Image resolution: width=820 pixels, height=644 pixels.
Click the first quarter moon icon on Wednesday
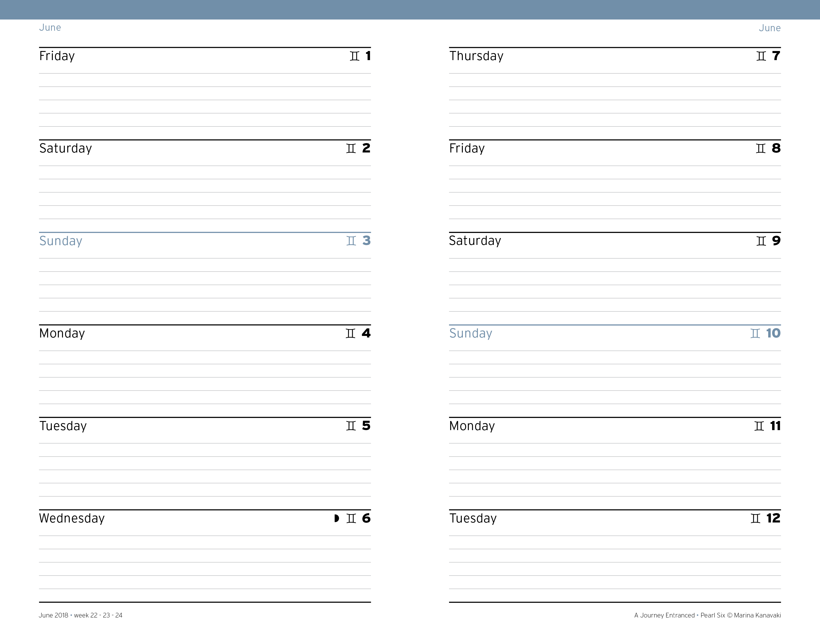[337, 518]
